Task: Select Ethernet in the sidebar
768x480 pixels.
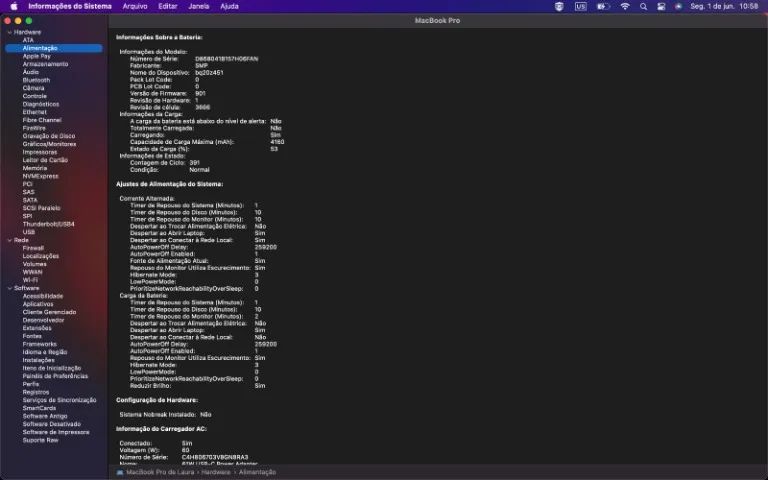Action: pyautogui.click(x=34, y=112)
